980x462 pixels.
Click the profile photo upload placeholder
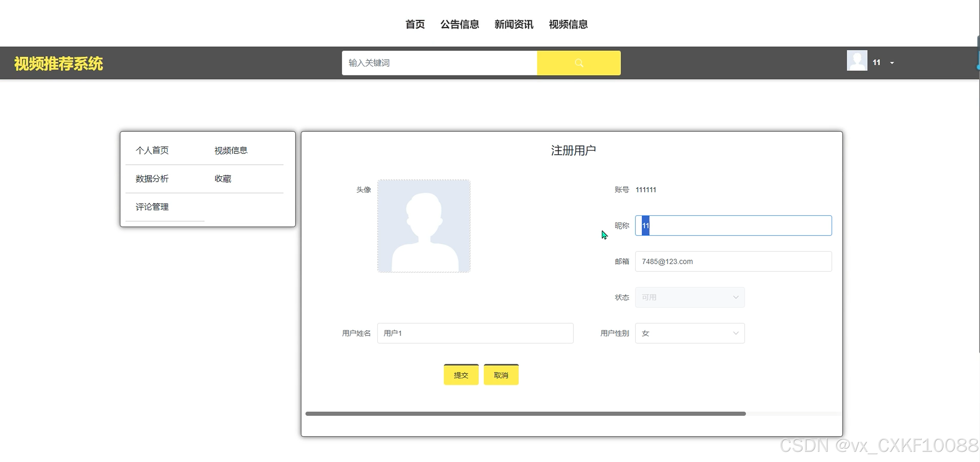[x=423, y=226]
